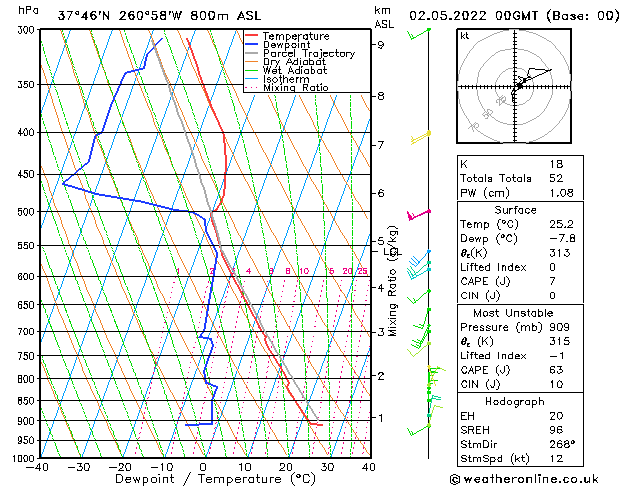The width and height of the screenshot is (629, 486).
Task: Click the PW (cm) value 1.08
Action: pos(562,193)
